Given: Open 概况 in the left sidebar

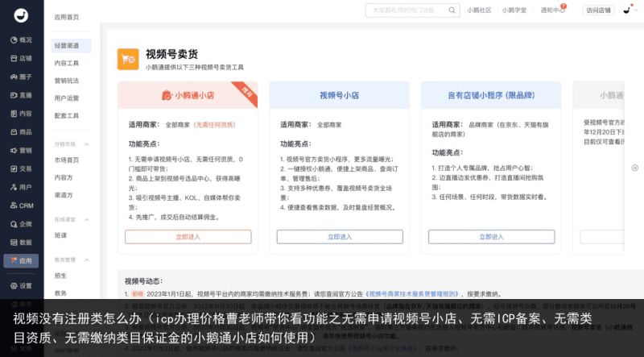Looking at the screenshot, I should pos(21,40).
